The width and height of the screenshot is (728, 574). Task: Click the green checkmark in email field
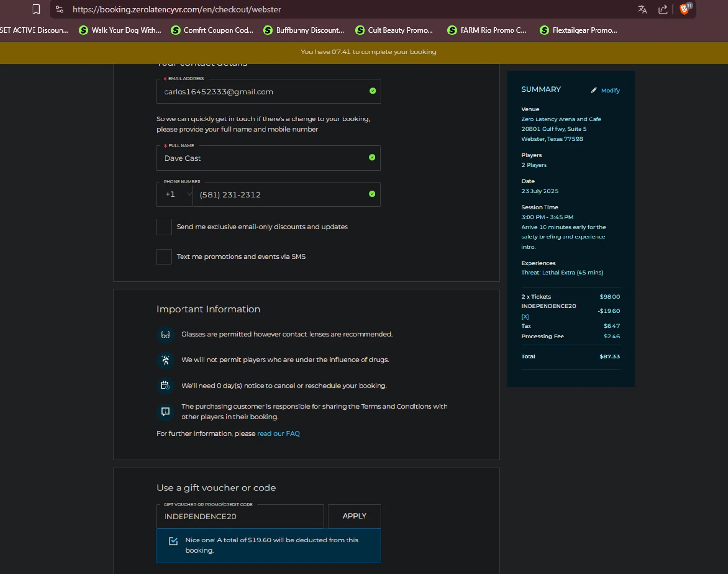tap(372, 91)
